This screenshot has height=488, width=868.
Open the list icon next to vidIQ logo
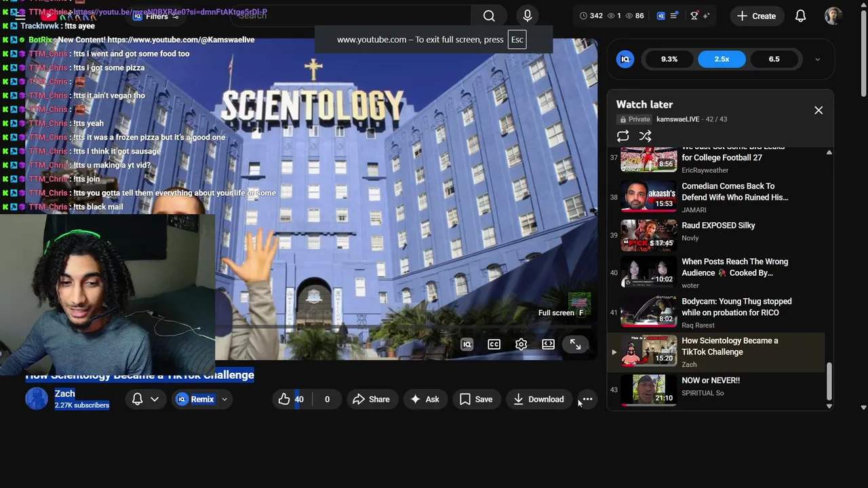click(673, 16)
